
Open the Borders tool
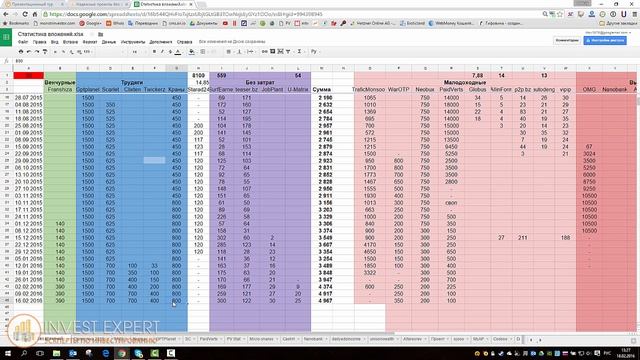203,51
